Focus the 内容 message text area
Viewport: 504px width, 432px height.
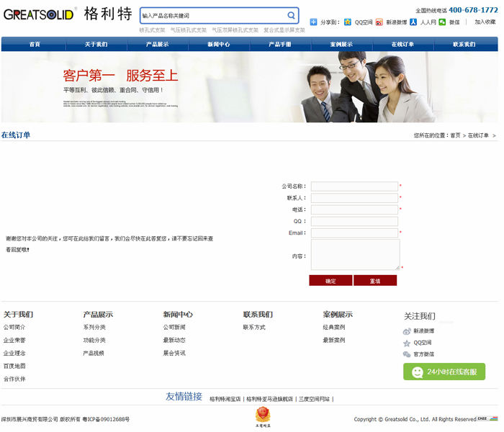point(355,255)
